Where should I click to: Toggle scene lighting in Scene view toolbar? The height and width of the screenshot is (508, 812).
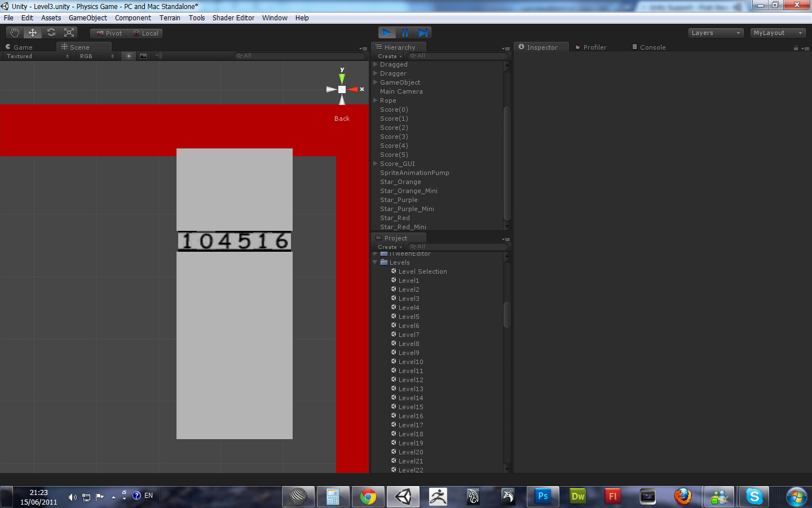click(129, 56)
